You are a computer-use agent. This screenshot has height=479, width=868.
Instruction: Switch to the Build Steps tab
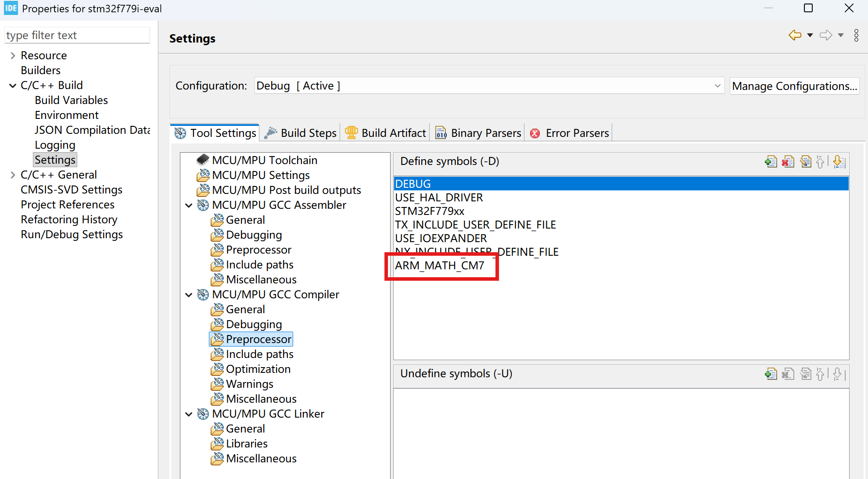[x=301, y=133]
